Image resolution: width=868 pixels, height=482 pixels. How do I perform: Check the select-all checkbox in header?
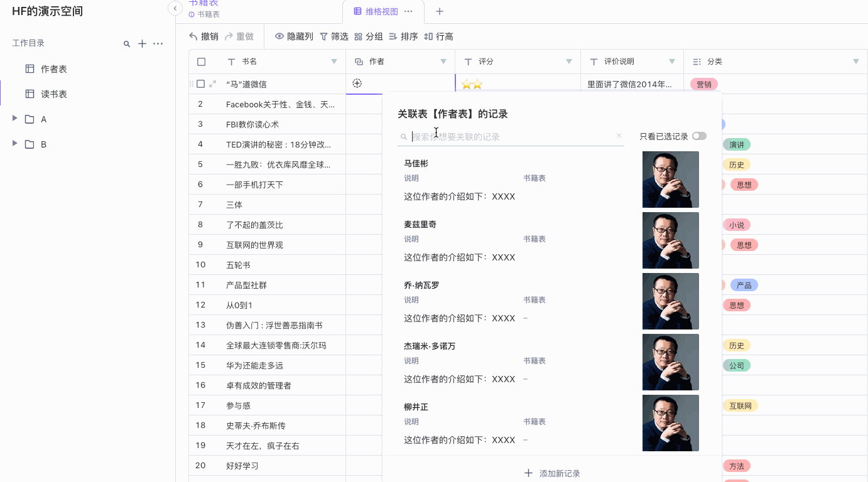pyautogui.click(x=201, y=62)
